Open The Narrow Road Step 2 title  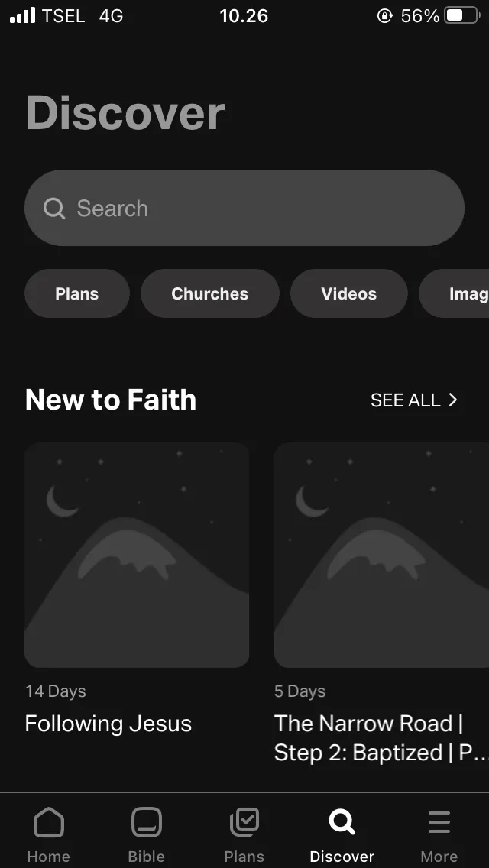coord(381,738)
